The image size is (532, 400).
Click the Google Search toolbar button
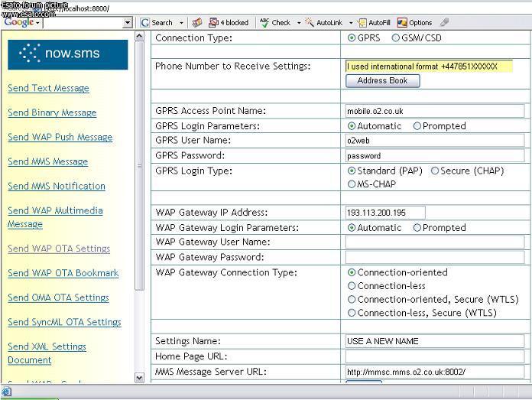click(157, 23)
